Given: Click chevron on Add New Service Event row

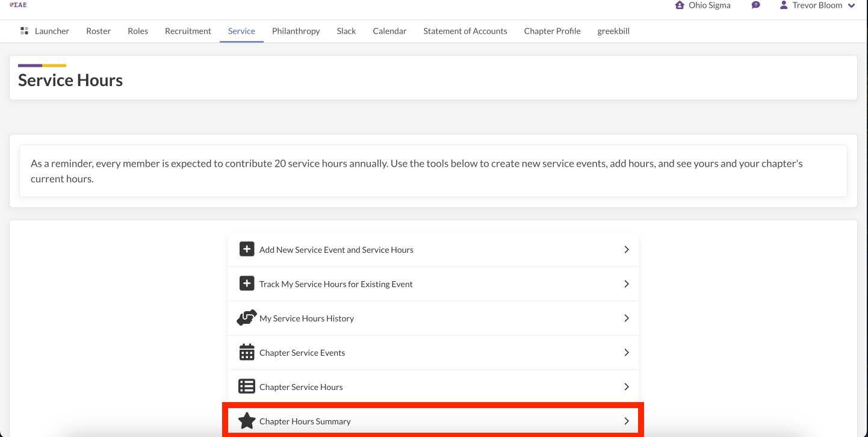Looking at the screenshot, I should (626, 249).
